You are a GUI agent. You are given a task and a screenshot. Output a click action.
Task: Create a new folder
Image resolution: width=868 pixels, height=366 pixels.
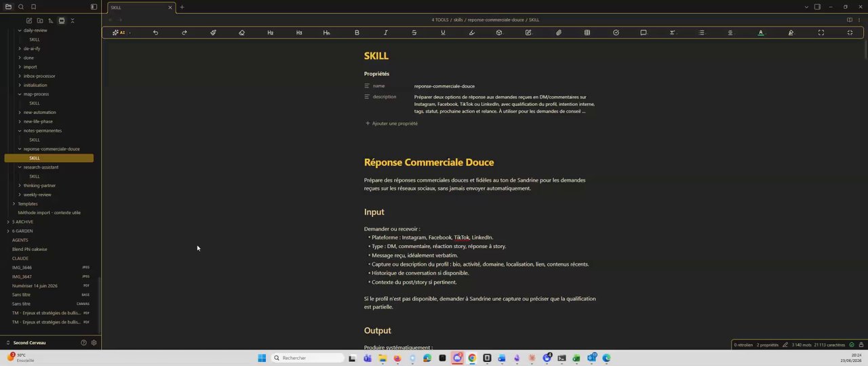pos(39,20)
